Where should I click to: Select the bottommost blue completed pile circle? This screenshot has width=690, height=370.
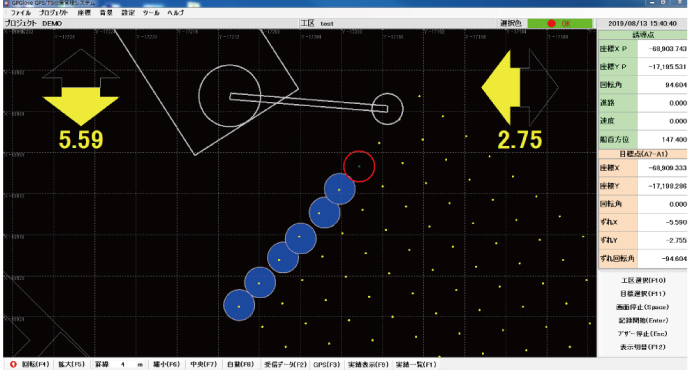pyautogui.click(x=239, y=305)
